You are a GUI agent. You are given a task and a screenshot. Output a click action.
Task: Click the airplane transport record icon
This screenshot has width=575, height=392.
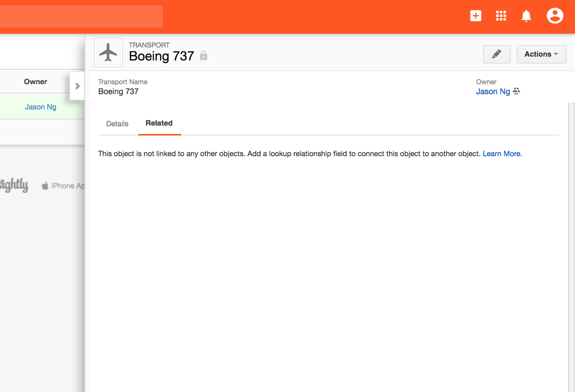point(108,52)
